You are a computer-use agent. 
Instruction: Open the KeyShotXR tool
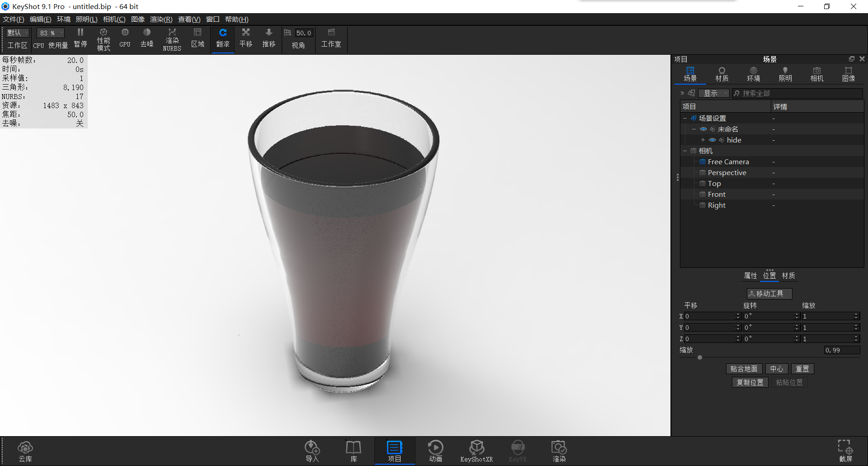pyautogui.click(x=476, y=451)
